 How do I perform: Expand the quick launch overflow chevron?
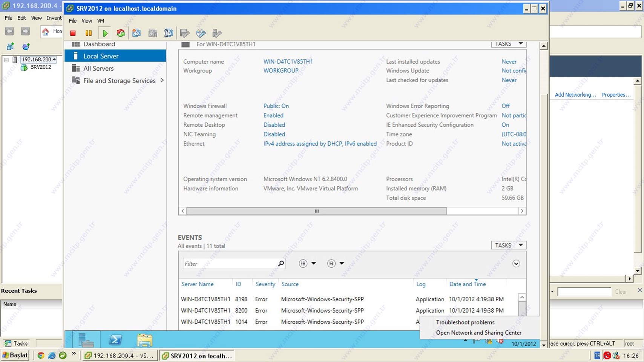pyautogui.click(x=74, y=354)
